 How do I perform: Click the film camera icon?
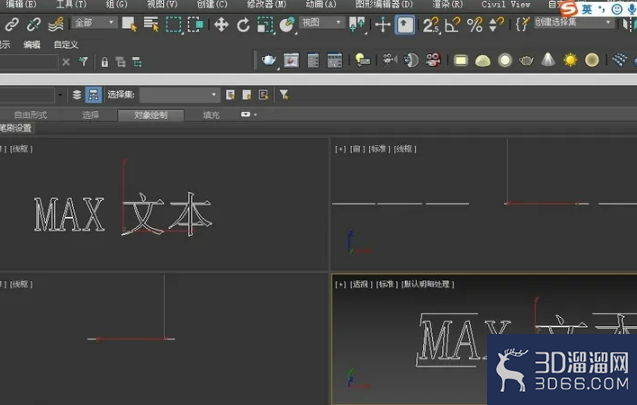pos(389,60)
